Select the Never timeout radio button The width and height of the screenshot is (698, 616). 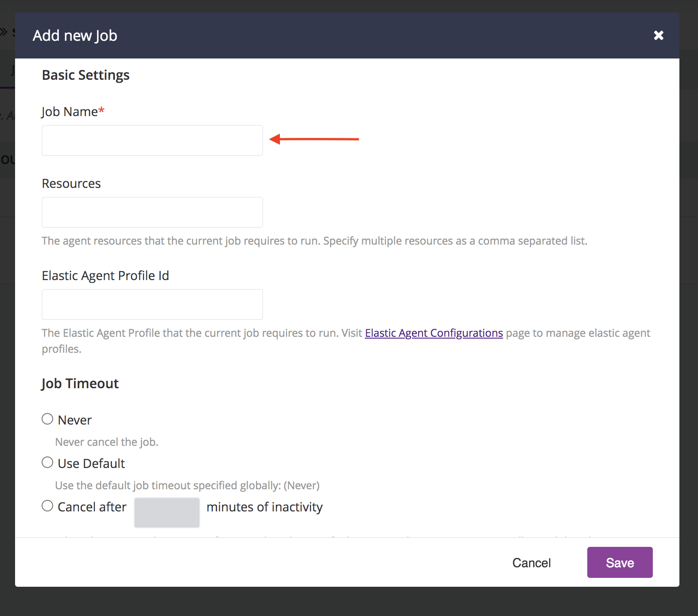coord(47,419)
